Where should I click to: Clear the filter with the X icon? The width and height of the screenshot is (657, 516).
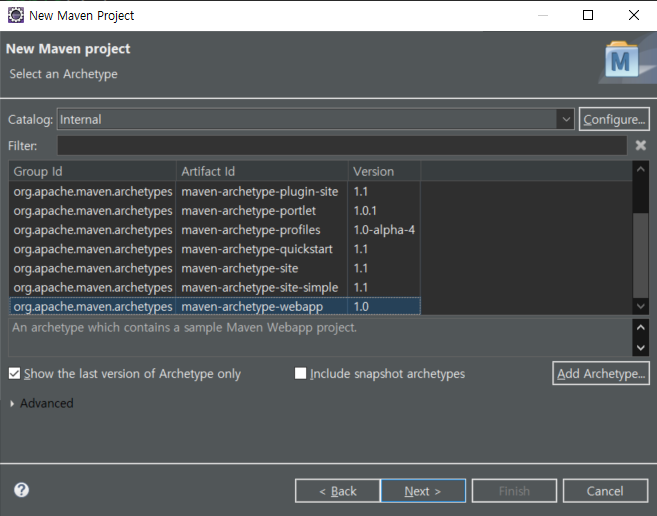pyautogui.click(x=640, y=145)
